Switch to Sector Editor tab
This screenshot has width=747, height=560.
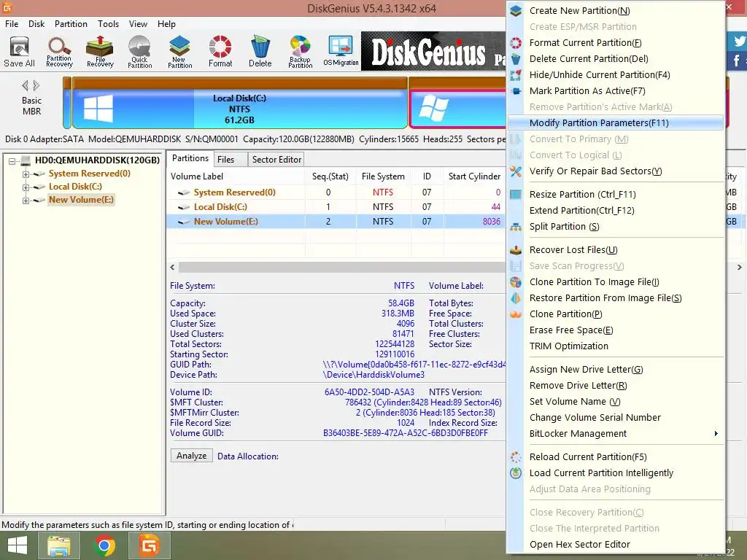(276, 160)
